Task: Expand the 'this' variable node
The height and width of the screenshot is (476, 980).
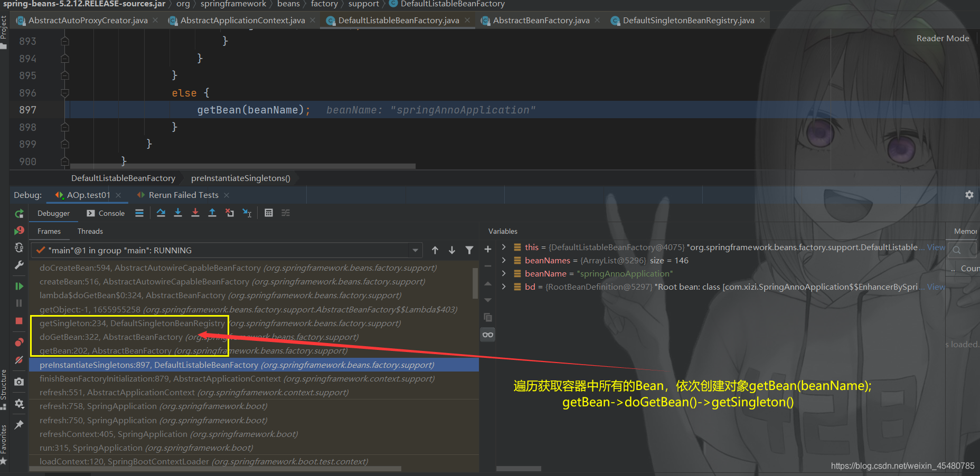Action: pyautogui.click(x=504, y=247)
